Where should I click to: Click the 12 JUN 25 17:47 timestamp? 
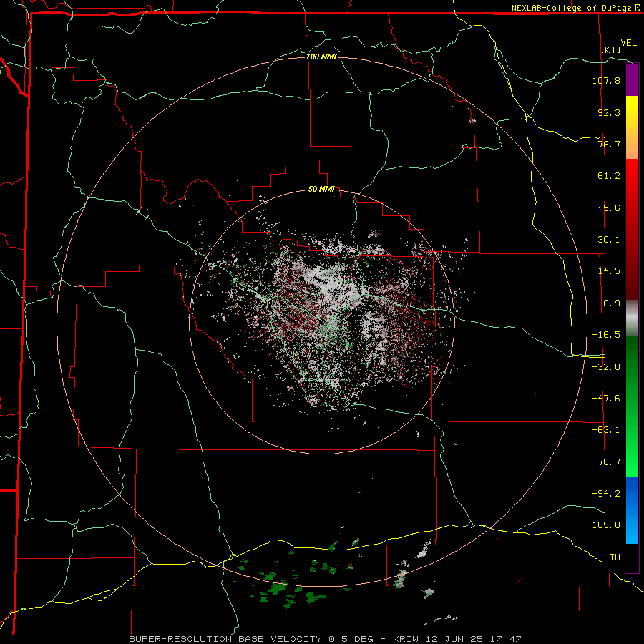coord(472,639)
